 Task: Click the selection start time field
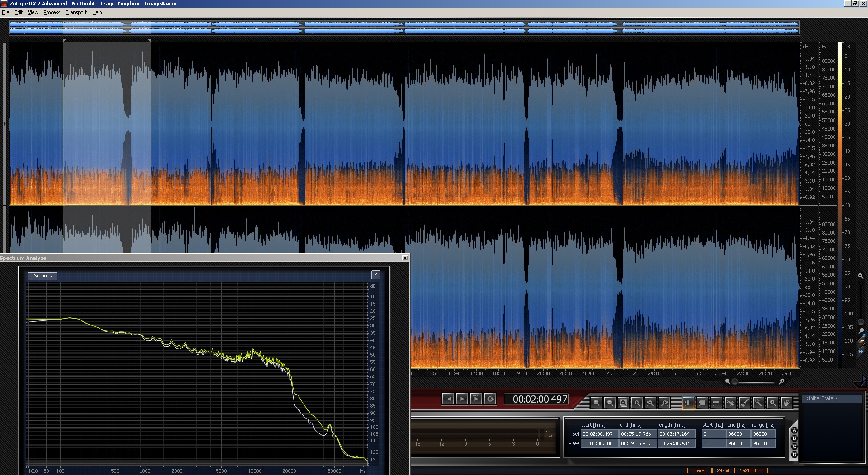[x=599, y=434]
